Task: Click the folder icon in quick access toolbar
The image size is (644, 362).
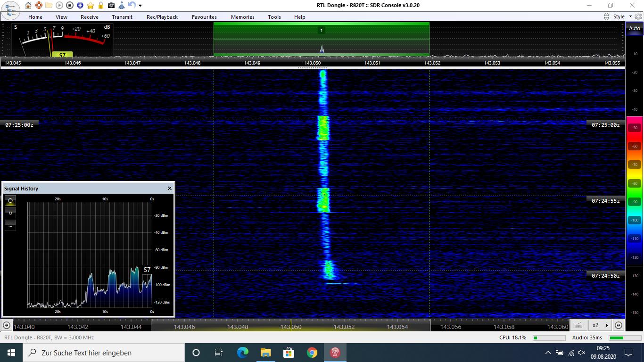Action: (49, 5)
